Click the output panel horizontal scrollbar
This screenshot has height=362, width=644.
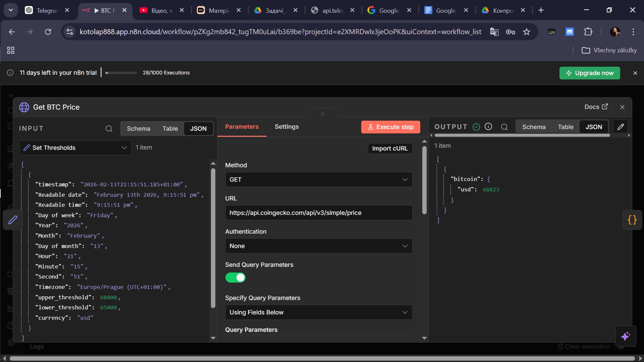522,135
